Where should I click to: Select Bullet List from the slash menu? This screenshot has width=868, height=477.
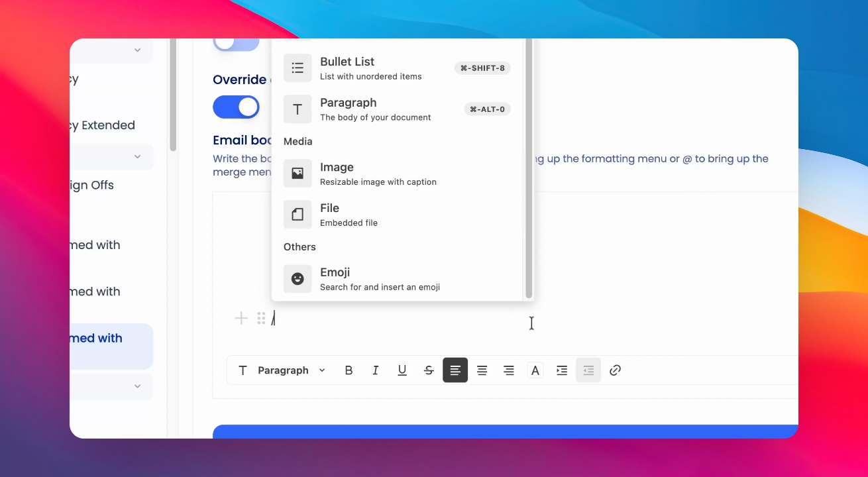coord(397,68)
